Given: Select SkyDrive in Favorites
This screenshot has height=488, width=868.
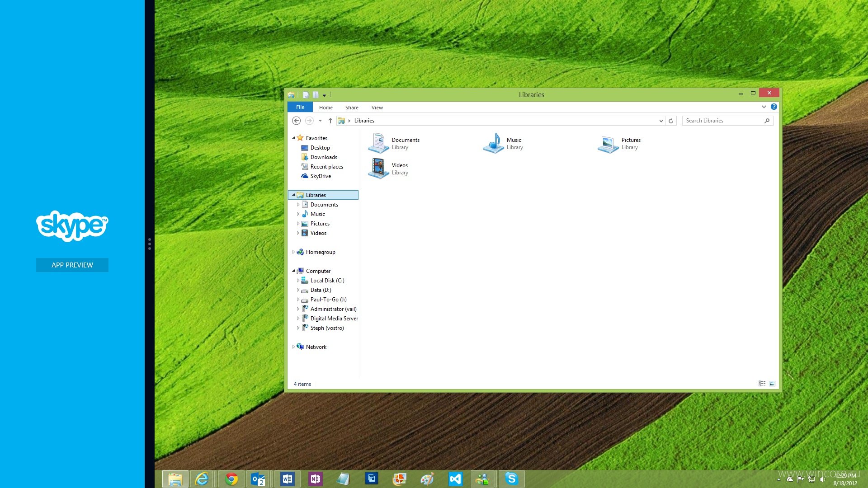Looking at the screenshot, I should pos(321,176).
